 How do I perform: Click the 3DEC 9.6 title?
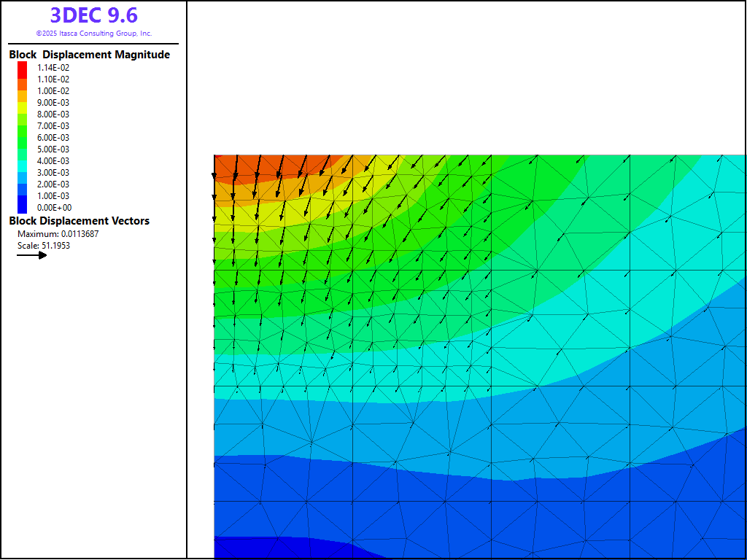click(x=93, y=15)
